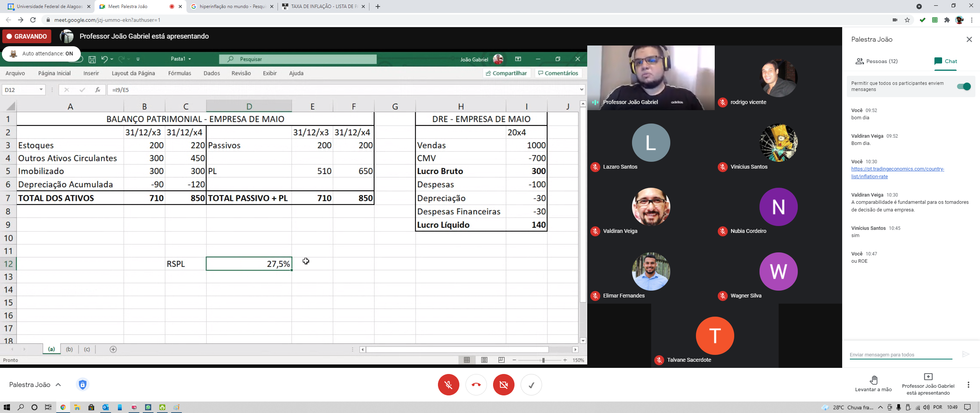The height and width of the screenshot is (413, 980).
Task: Click the Enviar mensagem para todos field
Action: point(900,354)
